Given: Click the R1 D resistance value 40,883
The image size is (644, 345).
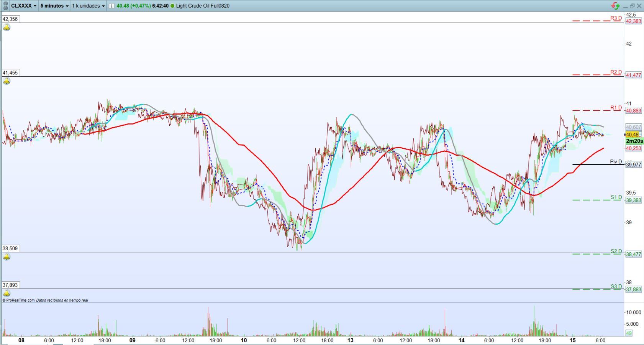Looking at the screenshot, I should (x=633, y=111).
